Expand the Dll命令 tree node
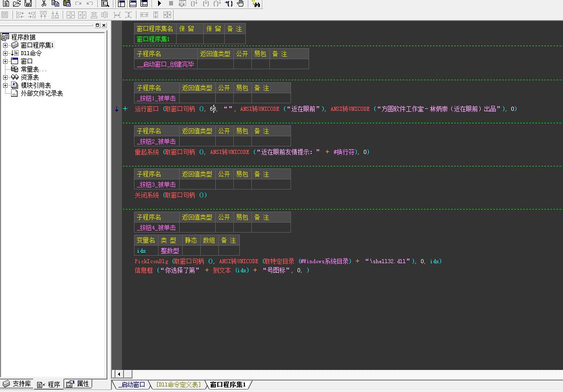This screenshot has width=563, height=392. click(x=6, y=53)
